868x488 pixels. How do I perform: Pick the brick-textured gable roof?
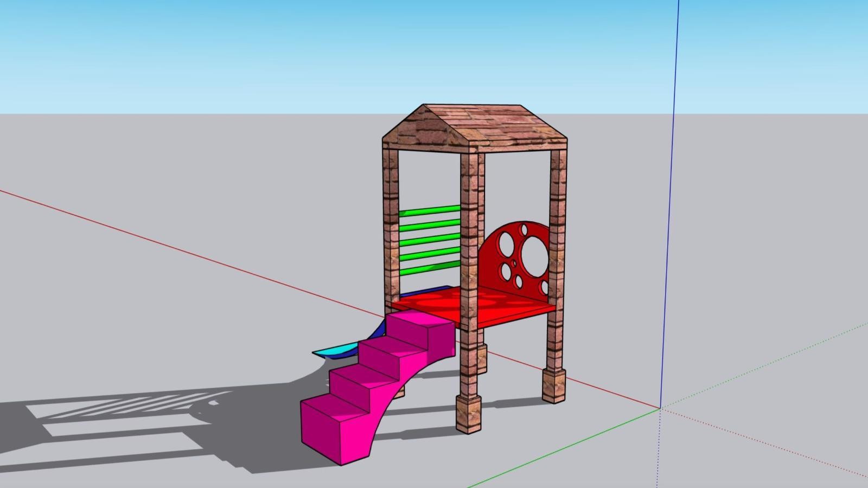pyautogui.click(x=475, y=129)
